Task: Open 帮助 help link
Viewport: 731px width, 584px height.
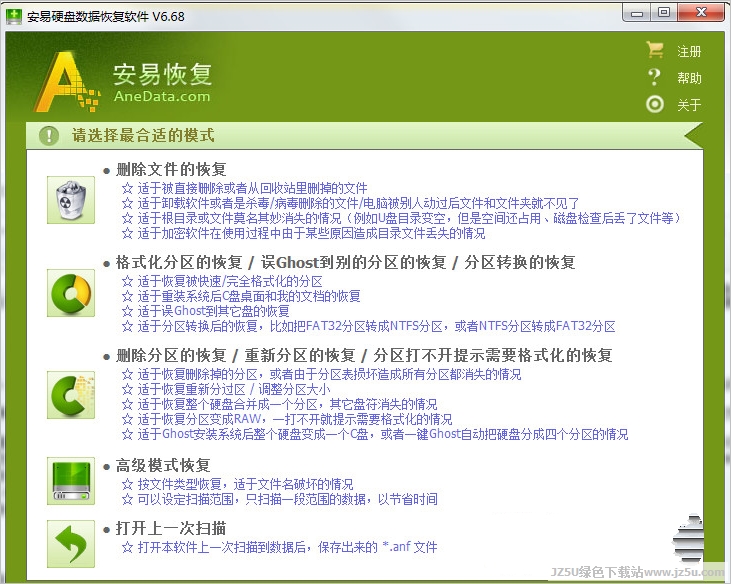Action: [x=689, y=78]
